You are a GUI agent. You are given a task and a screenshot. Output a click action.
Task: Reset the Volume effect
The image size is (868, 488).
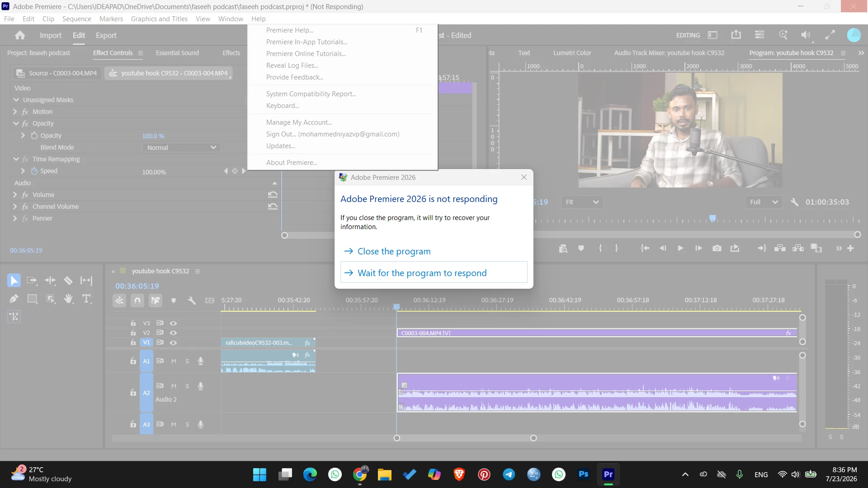click(x=273, y=195)
